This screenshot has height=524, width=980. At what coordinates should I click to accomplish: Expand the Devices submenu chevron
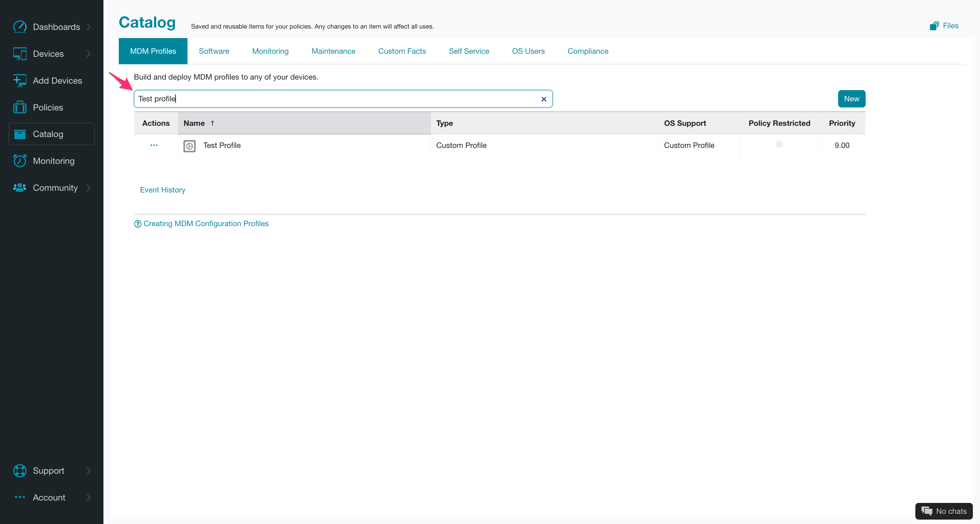pos(88,54)
